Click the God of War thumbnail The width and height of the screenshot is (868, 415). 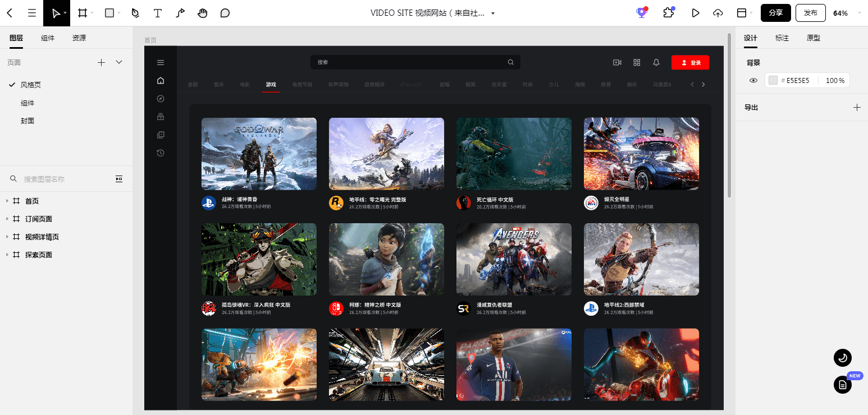tap(259, 154)
